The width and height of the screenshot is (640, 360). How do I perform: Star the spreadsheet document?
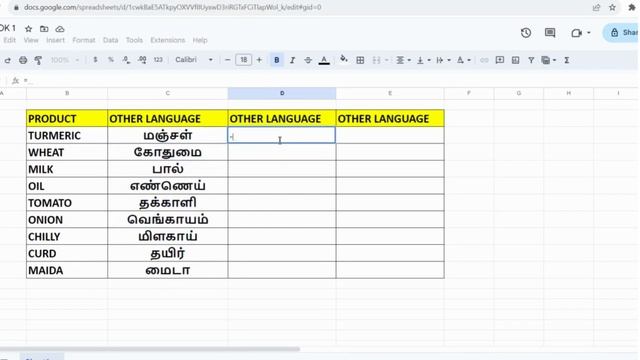29,29
